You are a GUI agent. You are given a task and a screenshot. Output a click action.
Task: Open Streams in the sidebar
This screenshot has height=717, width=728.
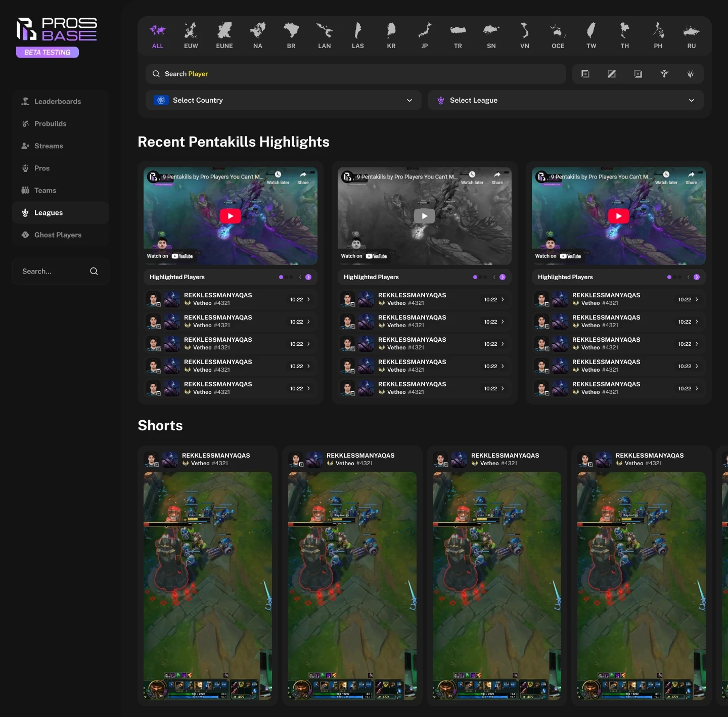click(61, 146)
